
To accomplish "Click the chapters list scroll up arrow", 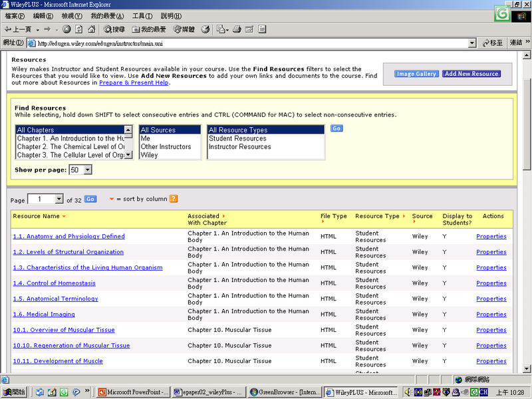I will 128,130.
